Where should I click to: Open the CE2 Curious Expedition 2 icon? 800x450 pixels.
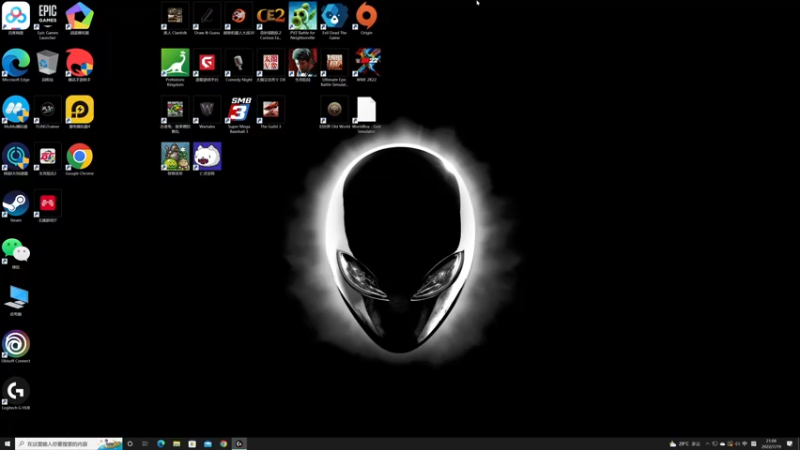[x=271, y=16]
